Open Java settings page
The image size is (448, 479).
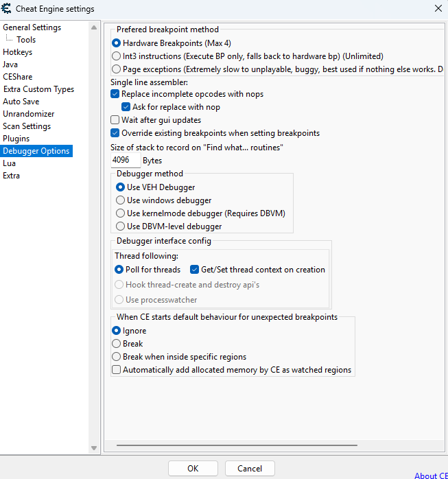[x=10, y=65]
